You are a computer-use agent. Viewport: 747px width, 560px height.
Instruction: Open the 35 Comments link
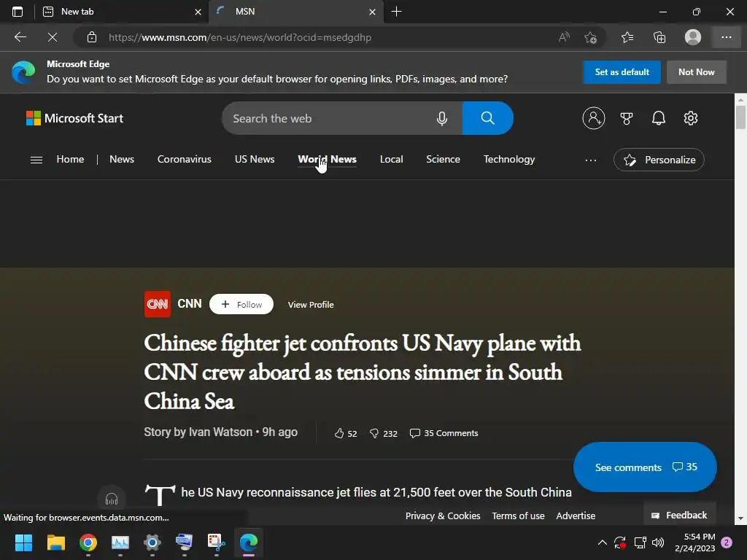point(444,433)
